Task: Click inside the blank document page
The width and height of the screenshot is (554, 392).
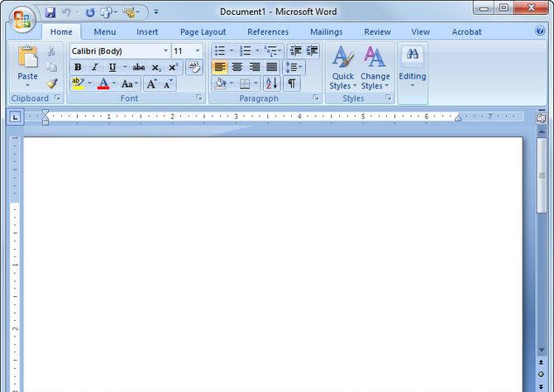Action: 273,265
